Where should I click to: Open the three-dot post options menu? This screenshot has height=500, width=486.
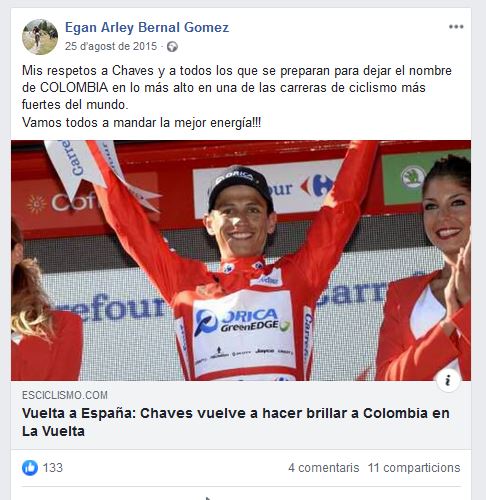point(456,27)
